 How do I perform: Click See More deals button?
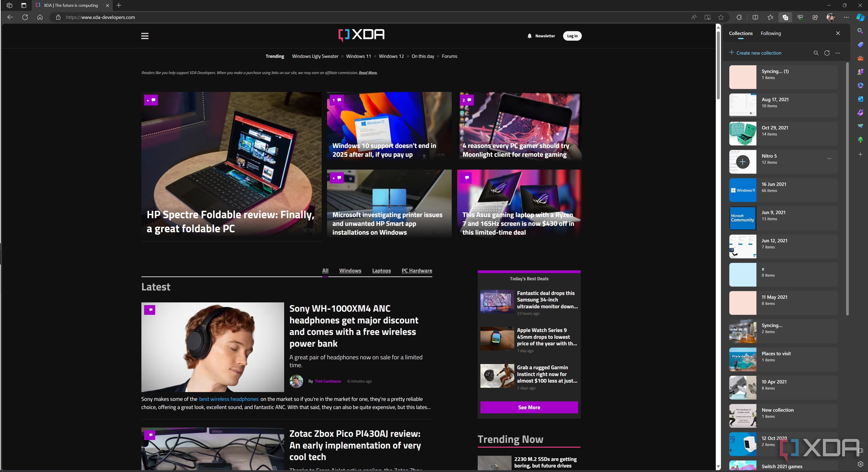coord(529,407)
